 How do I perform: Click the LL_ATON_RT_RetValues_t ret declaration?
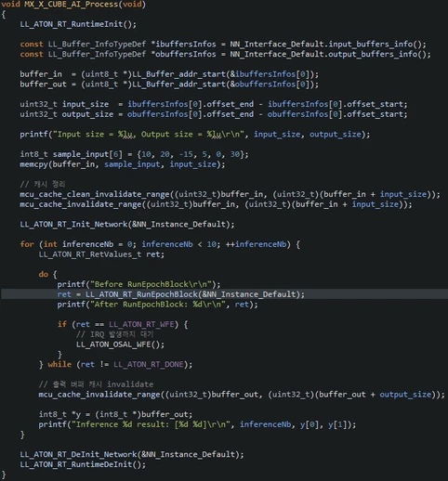pyautogui.click(x=101, y=254)
